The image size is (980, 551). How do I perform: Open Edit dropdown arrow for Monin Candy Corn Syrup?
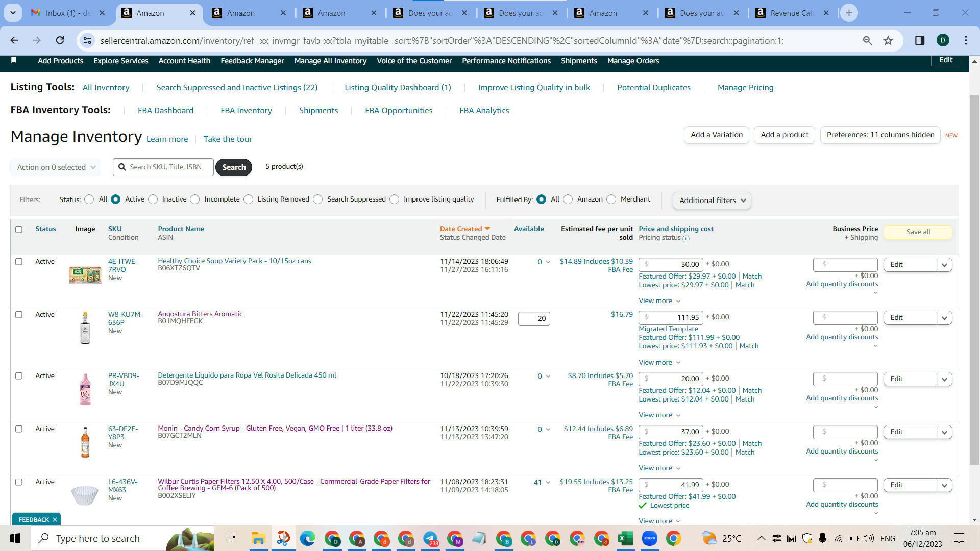point(945,432)
